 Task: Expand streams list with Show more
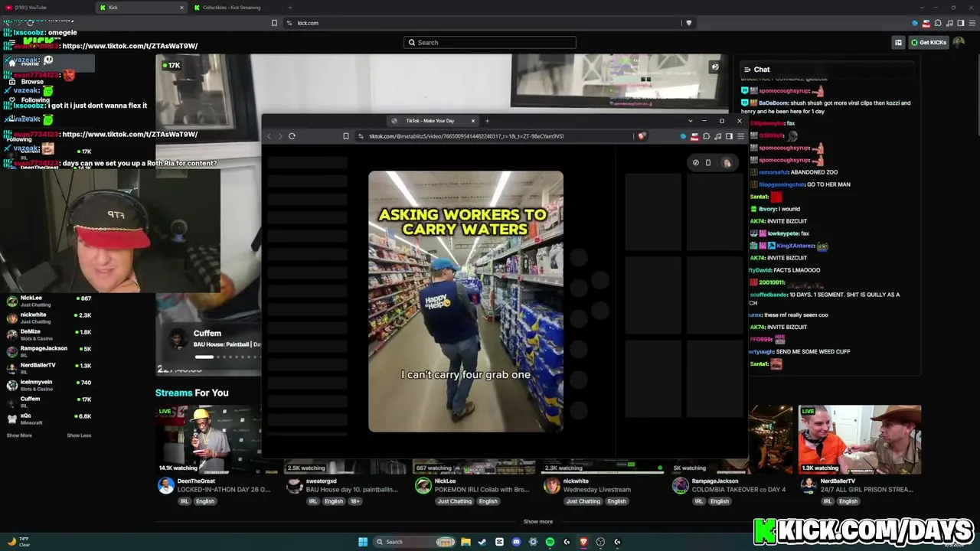(x=538, y=522)
